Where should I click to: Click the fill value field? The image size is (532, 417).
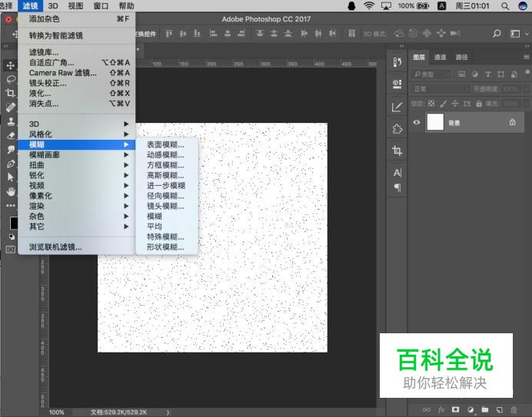click(512, 104)
